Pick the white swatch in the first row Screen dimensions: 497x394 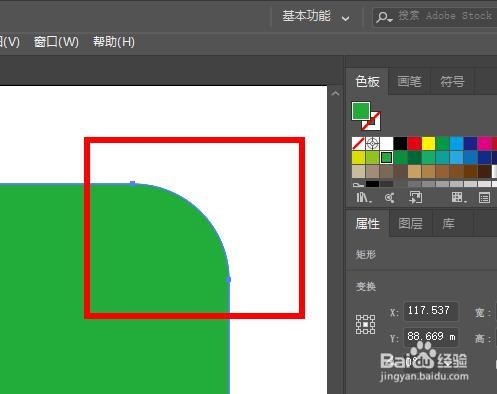(x=386, y=144)
